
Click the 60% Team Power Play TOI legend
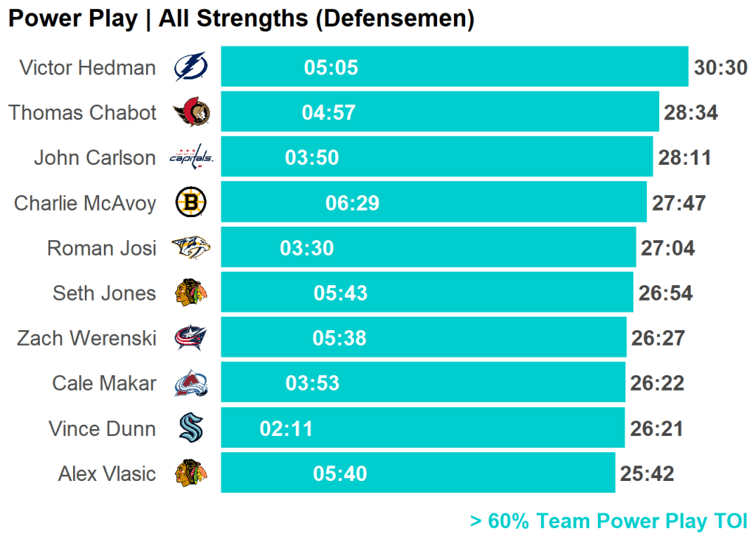pos(608,521)
